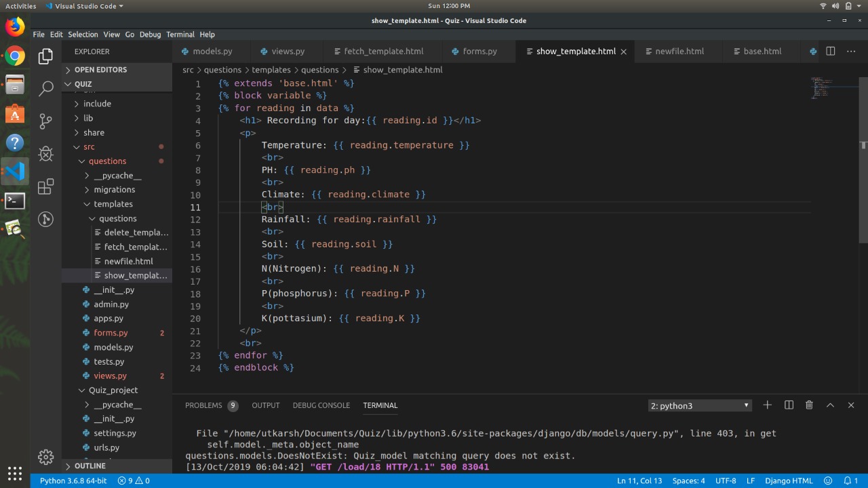
Task: Open the Source Control view
Action: 45,121
